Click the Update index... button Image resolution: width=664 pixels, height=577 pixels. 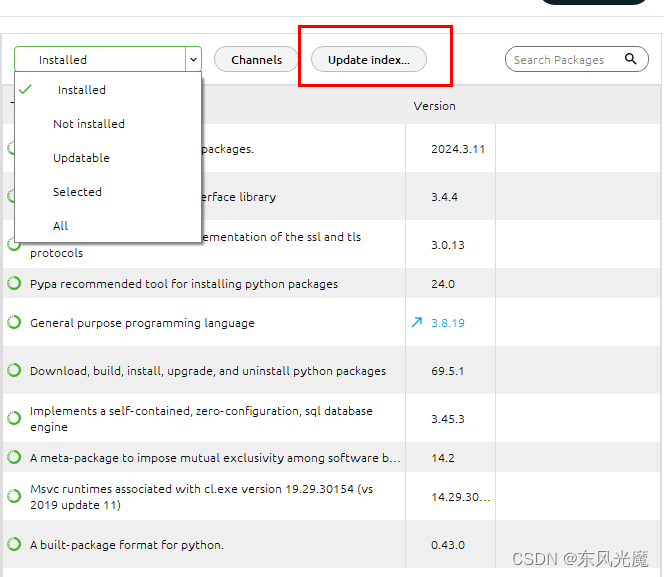pos(369,60)
